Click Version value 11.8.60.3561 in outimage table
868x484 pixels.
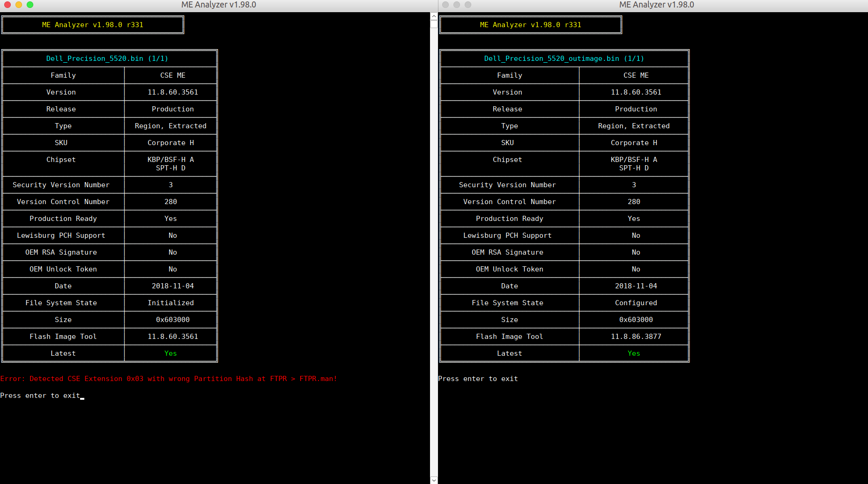pos(636,92)
